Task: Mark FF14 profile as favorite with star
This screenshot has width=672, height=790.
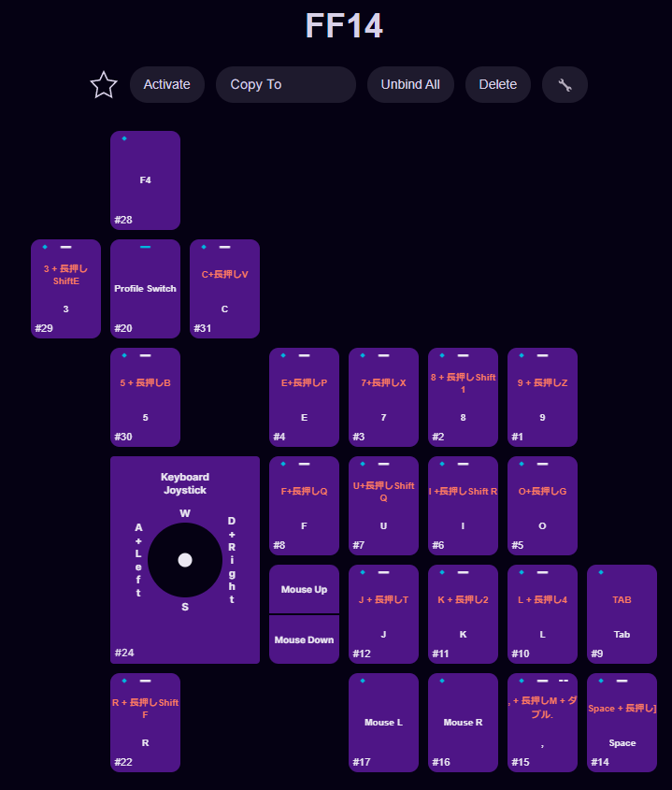Action: [x=104, y=85]
